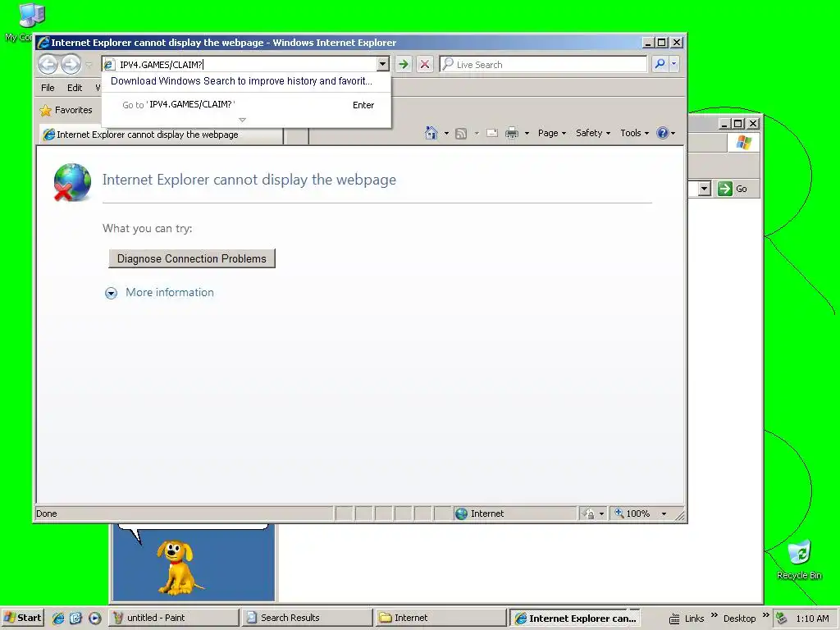840x630 pixels.
Task: Open the recent pages dropdown arrow
Action: [89, 65]
